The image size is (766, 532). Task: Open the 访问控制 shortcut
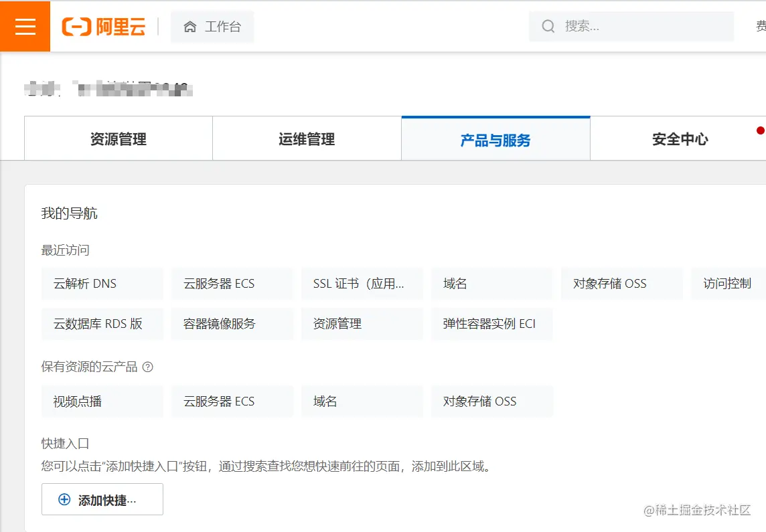(729, 284)
